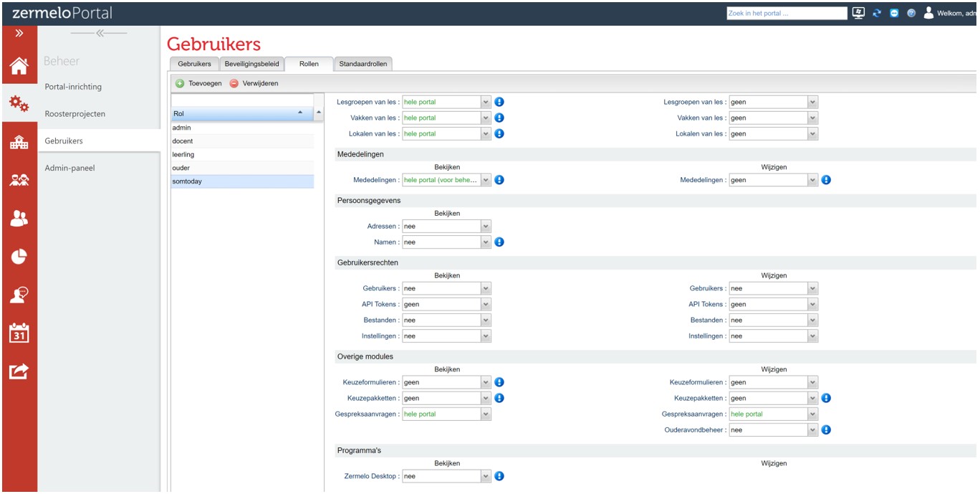Image resolution: width=980 pixels, height=494 pixels.
Task: Click the info icon beside Namen dropdown
Action: click(x=499, y=242)
